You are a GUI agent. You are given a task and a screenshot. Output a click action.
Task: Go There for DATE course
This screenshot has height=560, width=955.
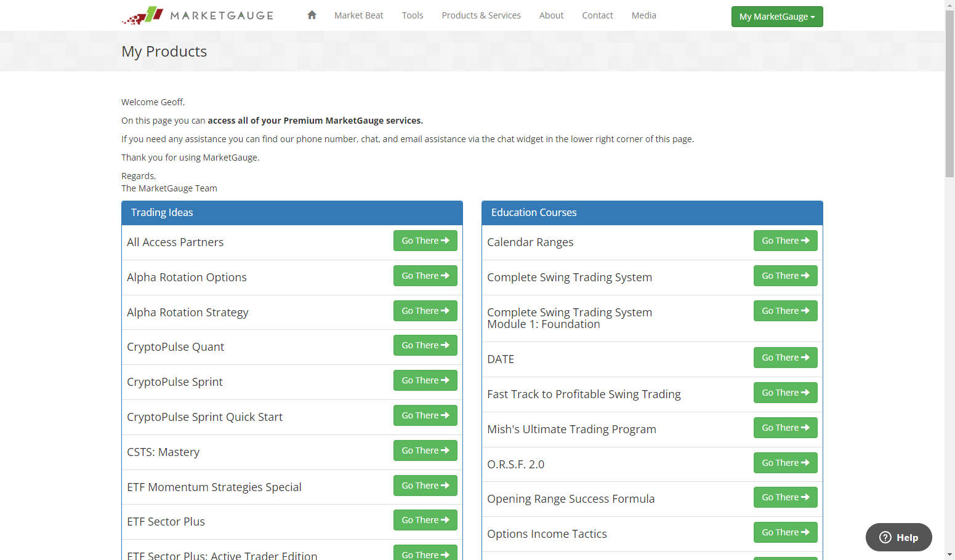(x=786, y=358)
